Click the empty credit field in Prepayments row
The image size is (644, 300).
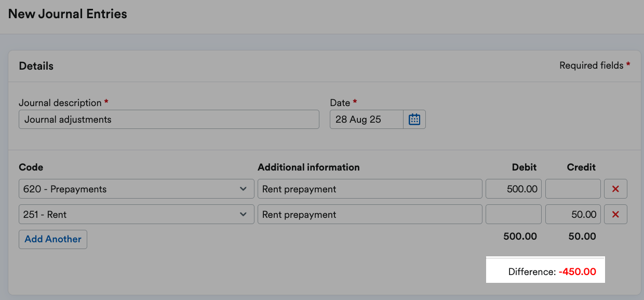pyautogui.click(x=573, y=189)
